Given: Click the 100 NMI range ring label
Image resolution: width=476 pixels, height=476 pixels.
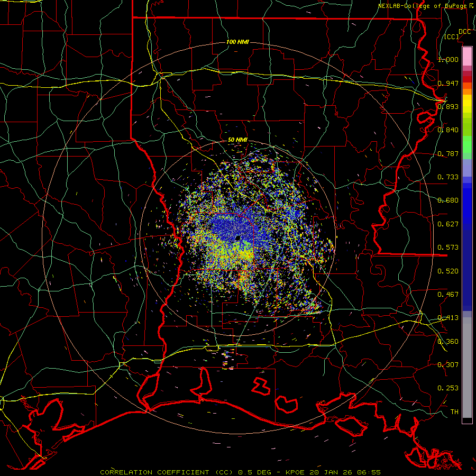Looking at the screenshot, I should coord(237,42).
